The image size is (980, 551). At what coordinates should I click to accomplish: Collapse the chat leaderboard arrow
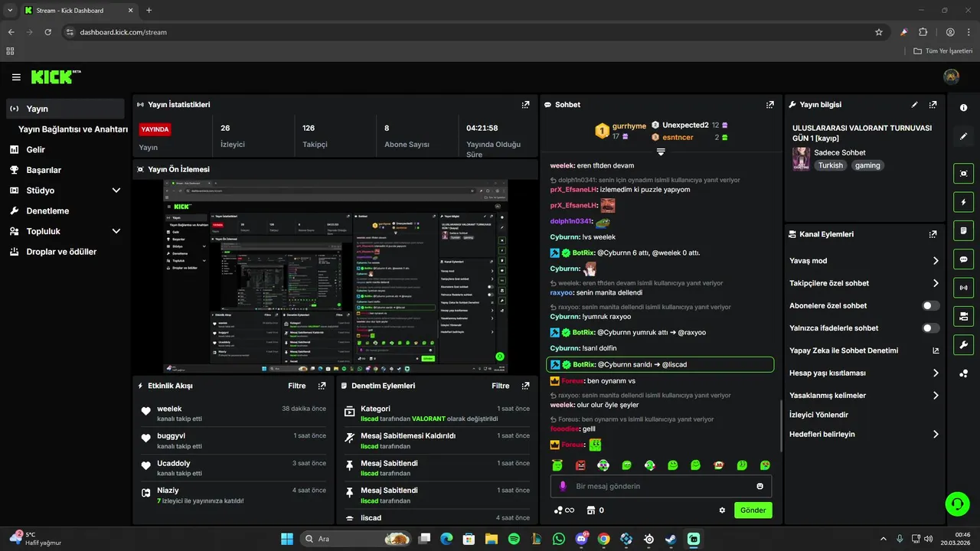pos(661,152)
